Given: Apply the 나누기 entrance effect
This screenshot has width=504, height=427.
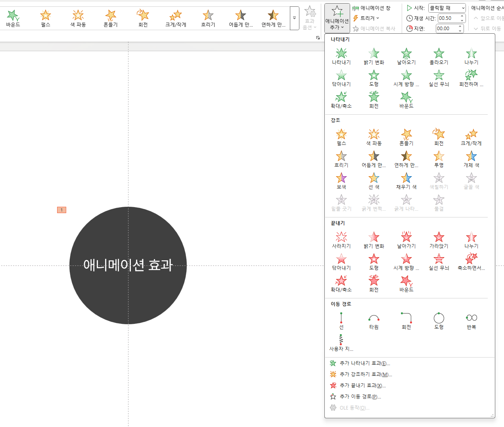Looking at the screenshot, I should point(471,56).
